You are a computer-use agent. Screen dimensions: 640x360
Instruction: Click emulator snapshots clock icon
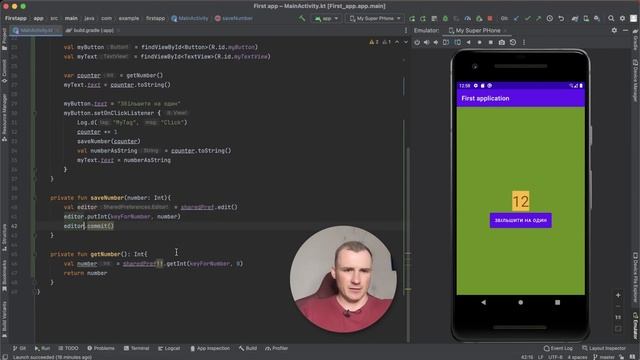point(513,42)
